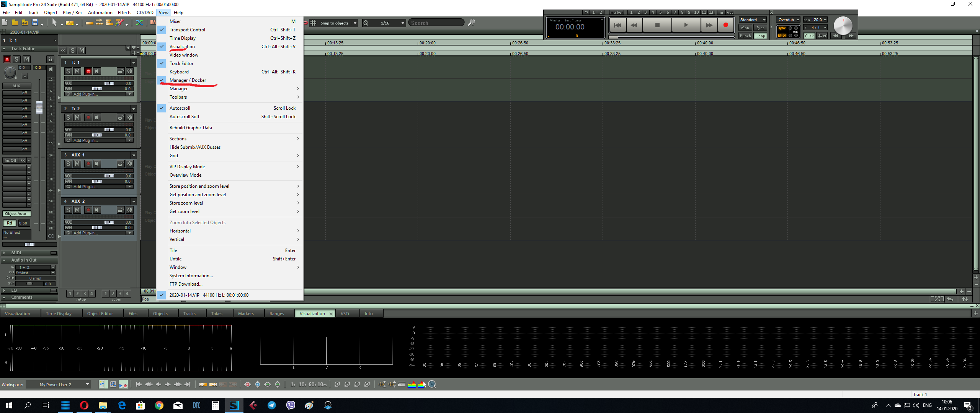Switch to the Markers docker tab
The height and width of the screenshot is (413, 980).
246,314
